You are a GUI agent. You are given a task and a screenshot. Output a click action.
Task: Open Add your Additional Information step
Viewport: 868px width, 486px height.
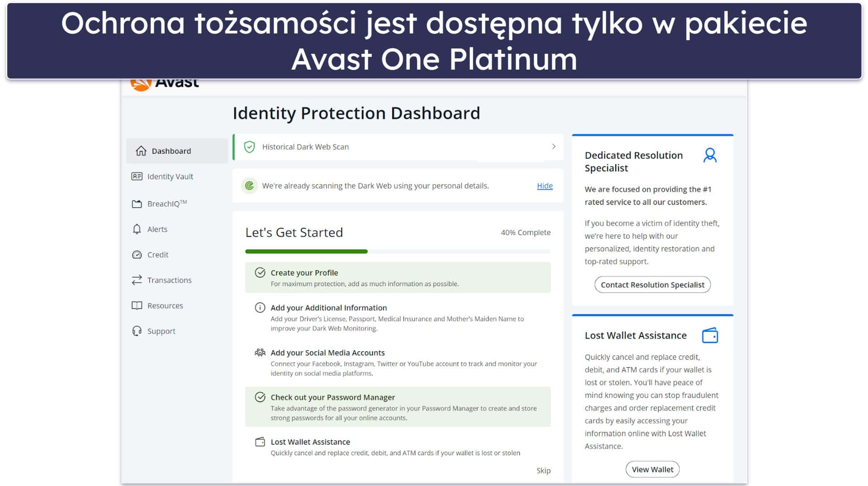[398, 318]
